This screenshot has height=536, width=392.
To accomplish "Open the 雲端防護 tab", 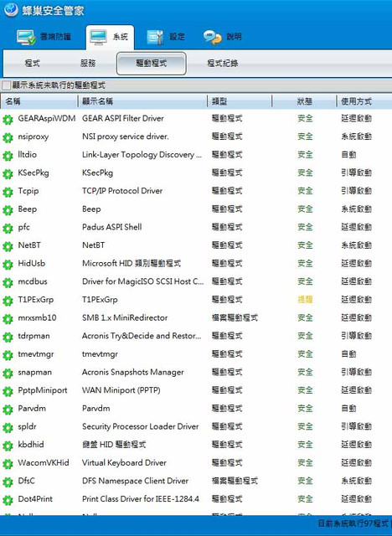I will coord(44,37).
